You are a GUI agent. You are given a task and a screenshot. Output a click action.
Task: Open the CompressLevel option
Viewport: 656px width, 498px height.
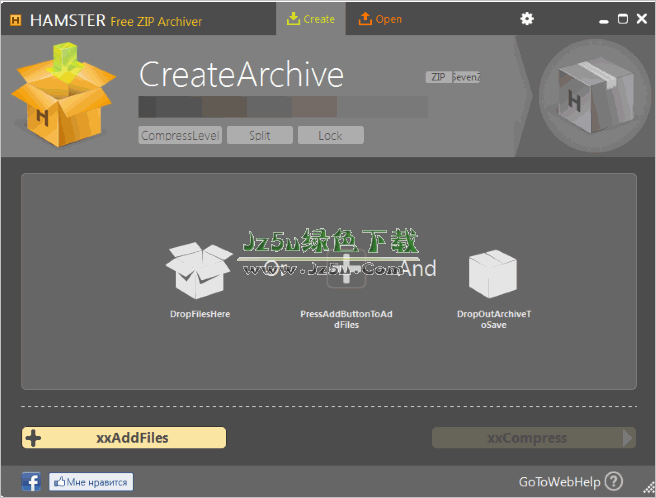coord(180,135)
